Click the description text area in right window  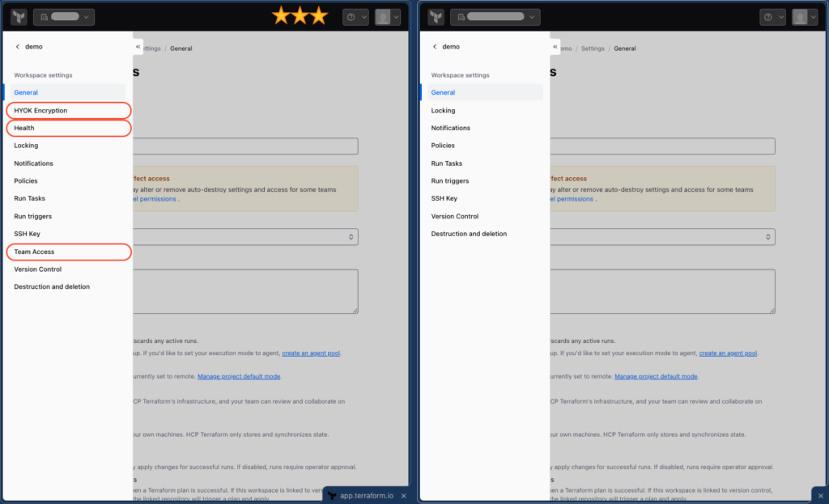coord(662,291)
